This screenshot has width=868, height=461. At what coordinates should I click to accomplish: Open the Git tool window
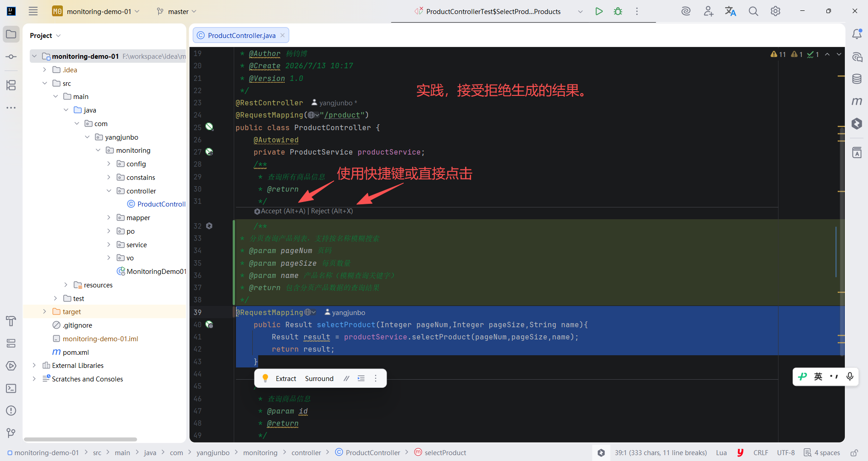(11, 433)
